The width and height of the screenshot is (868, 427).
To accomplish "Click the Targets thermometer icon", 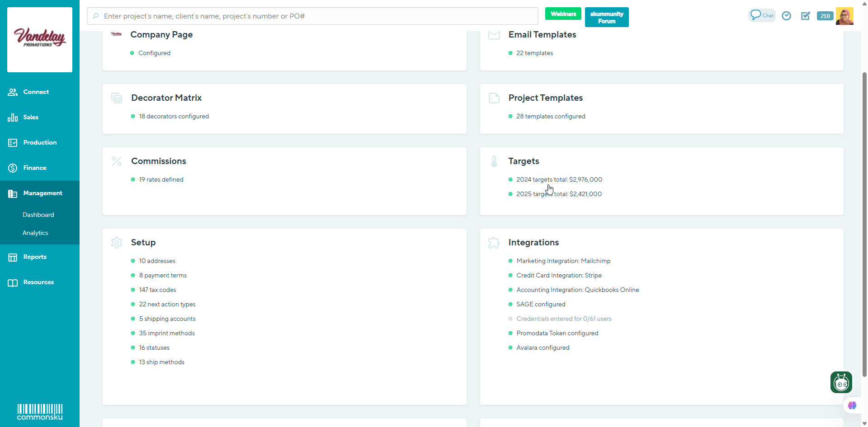I will [494, 161].
